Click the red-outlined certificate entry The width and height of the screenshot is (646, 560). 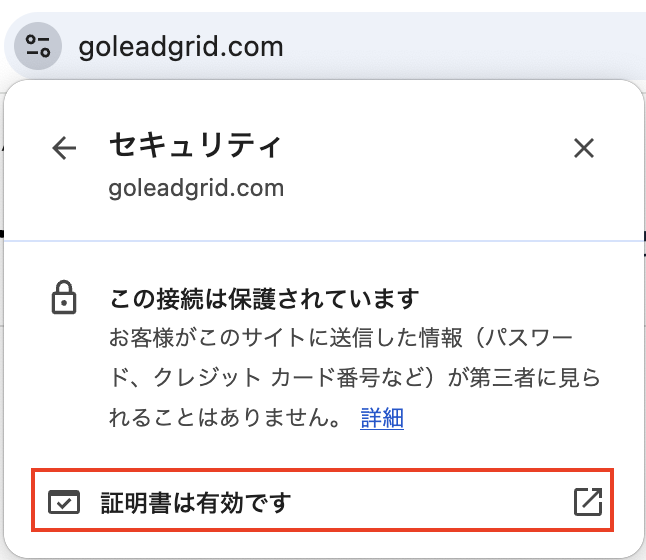click(x=323, y=500)
